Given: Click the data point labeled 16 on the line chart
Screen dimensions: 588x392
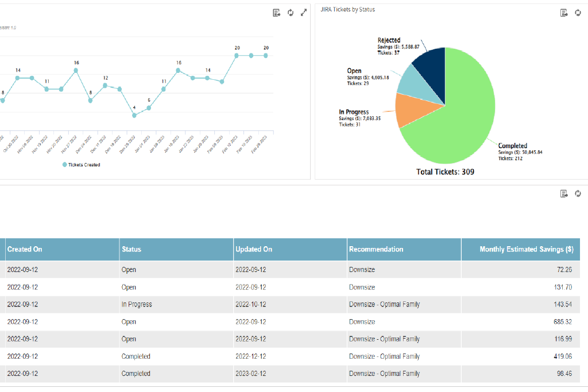Looking at the screenshot, I should (75, 69).
